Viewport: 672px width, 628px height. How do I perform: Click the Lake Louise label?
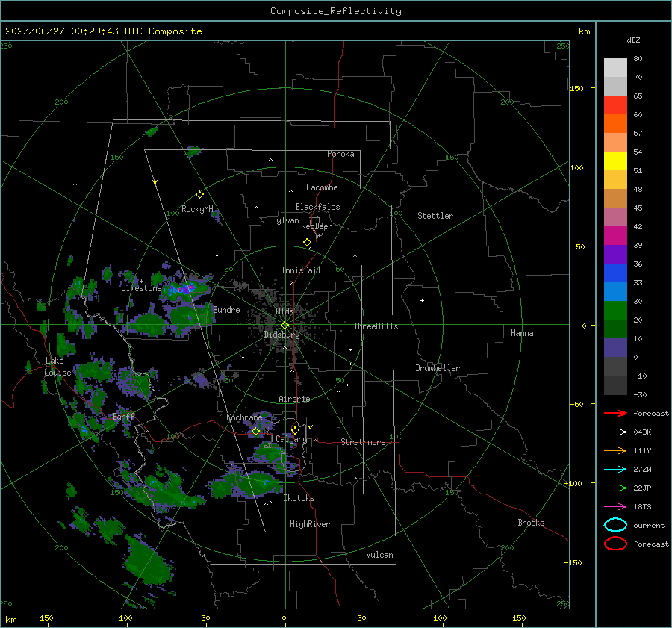click(x=57, y=367)
